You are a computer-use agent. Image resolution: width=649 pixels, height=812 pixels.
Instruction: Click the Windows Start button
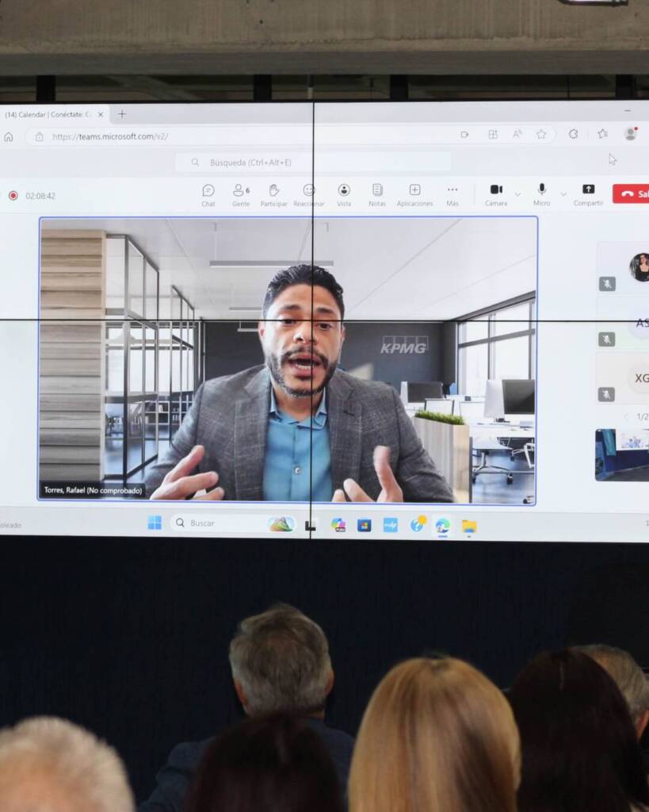155,523
